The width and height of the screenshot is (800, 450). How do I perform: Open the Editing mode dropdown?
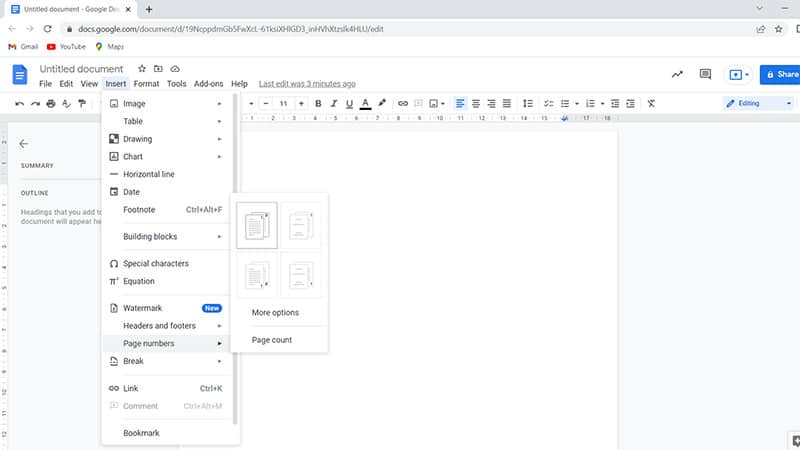[759, 103]
